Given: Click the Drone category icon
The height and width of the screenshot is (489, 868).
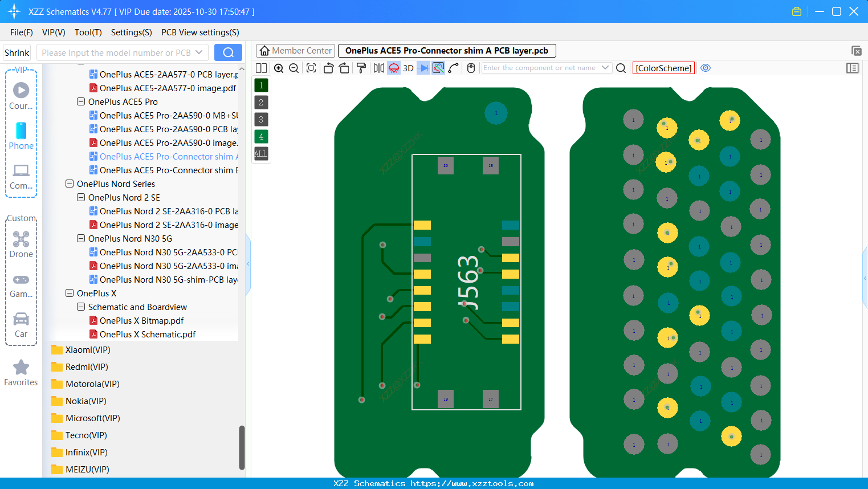Looking at the screenshot, I should pos(21,238).
